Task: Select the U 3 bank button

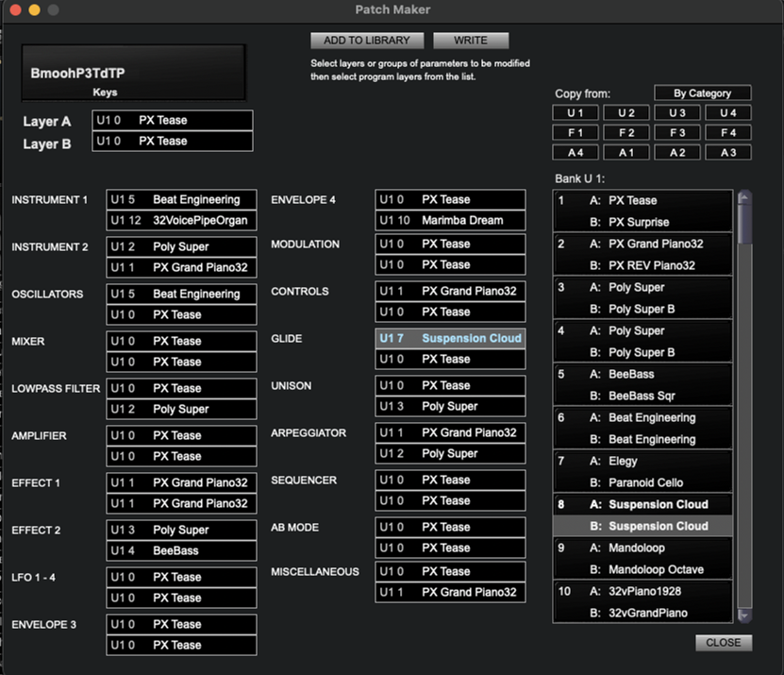Action: [676, 113]
